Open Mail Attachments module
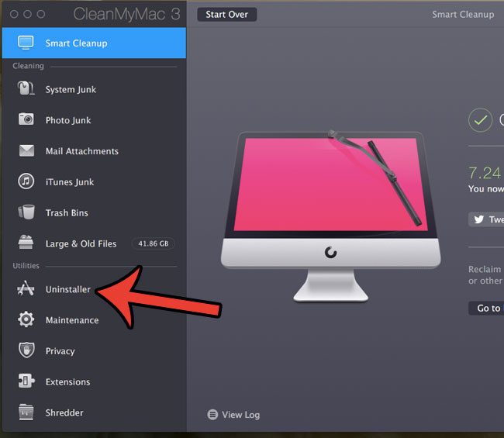504x438 pixels. tap(94, 150)
